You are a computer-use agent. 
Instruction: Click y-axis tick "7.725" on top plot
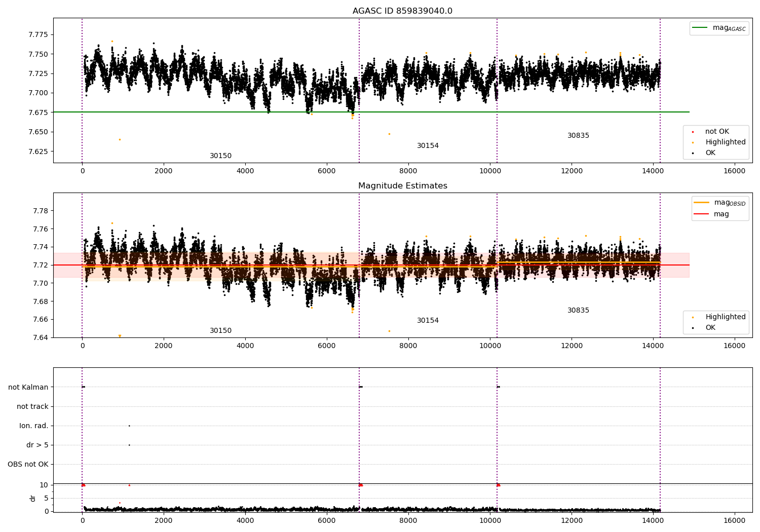tap(39, 73)
